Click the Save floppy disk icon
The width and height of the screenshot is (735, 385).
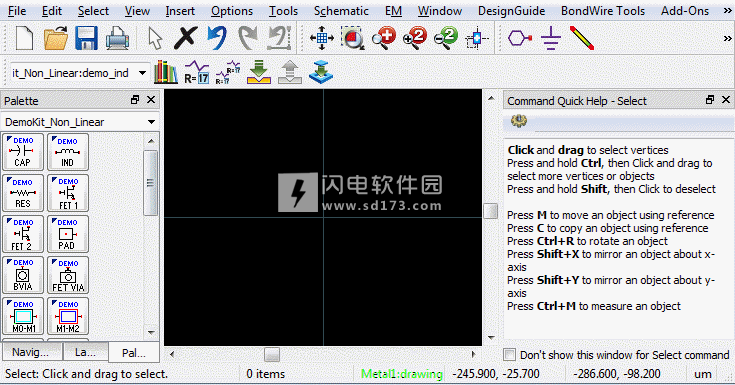coord(86,38)
